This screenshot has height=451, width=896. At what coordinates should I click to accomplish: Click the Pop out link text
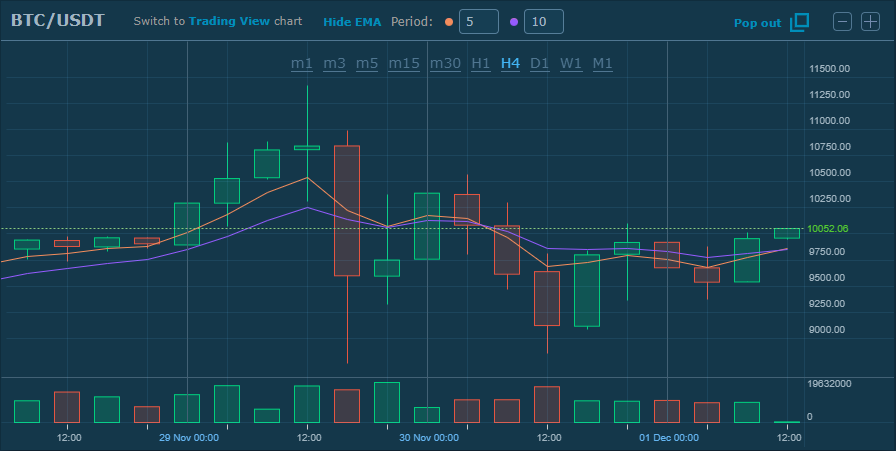coord(758,22)
